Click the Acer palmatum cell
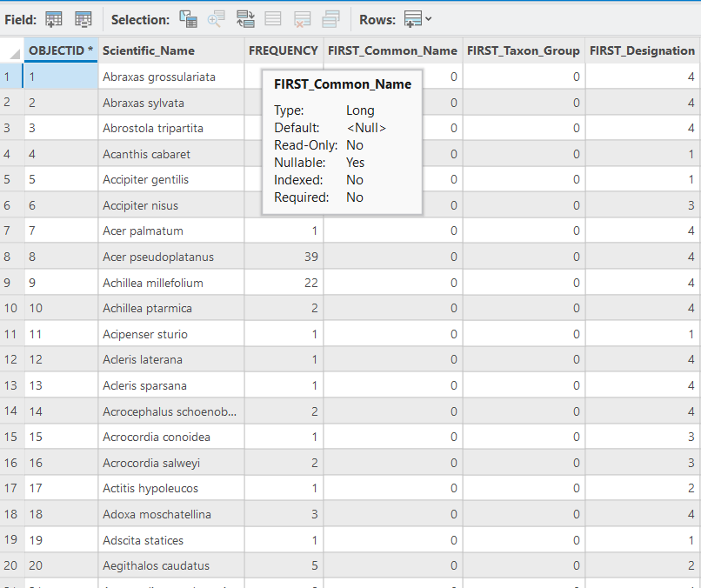 171,231
